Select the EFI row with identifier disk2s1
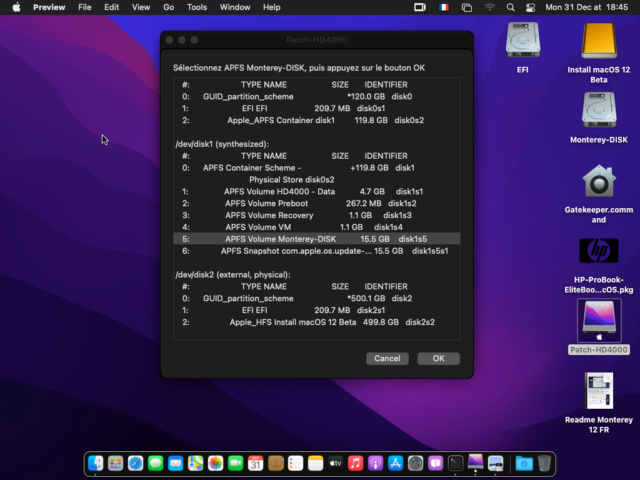The height and width of the screenshot is (480, 640). pos(317,310)
